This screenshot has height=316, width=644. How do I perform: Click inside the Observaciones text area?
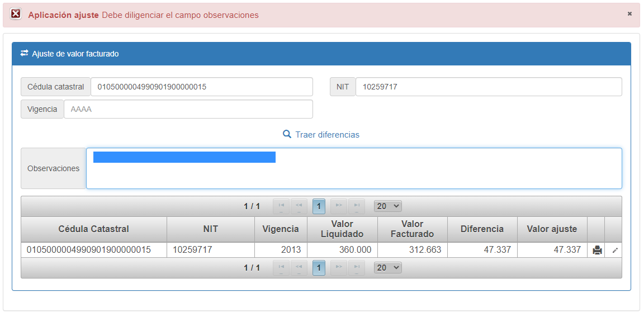click(x=353, y=176)
